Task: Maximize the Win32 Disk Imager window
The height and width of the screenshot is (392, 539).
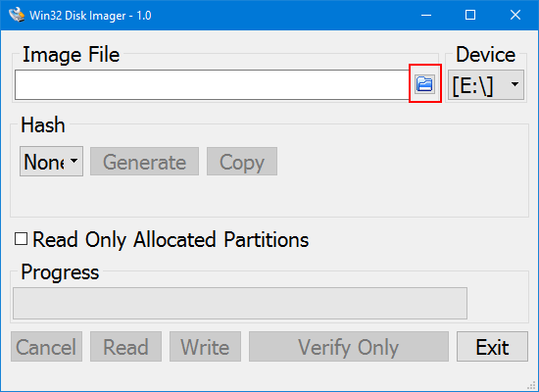Action: pos(470,15)
